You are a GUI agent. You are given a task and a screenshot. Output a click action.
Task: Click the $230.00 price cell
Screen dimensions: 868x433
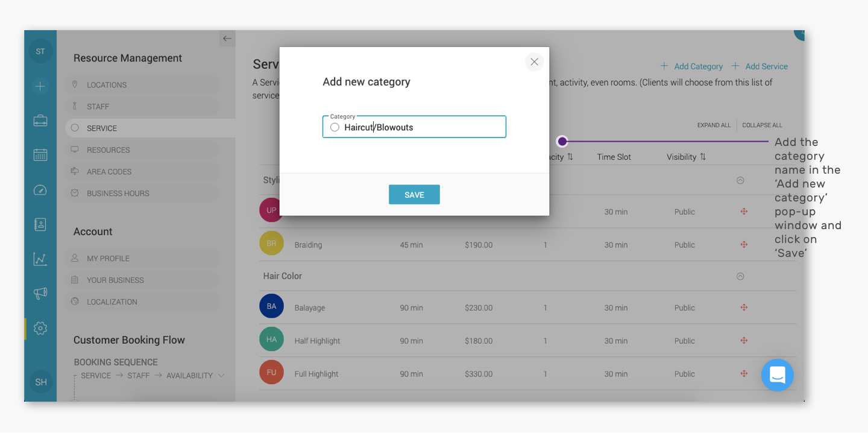(x=479, y=308)
